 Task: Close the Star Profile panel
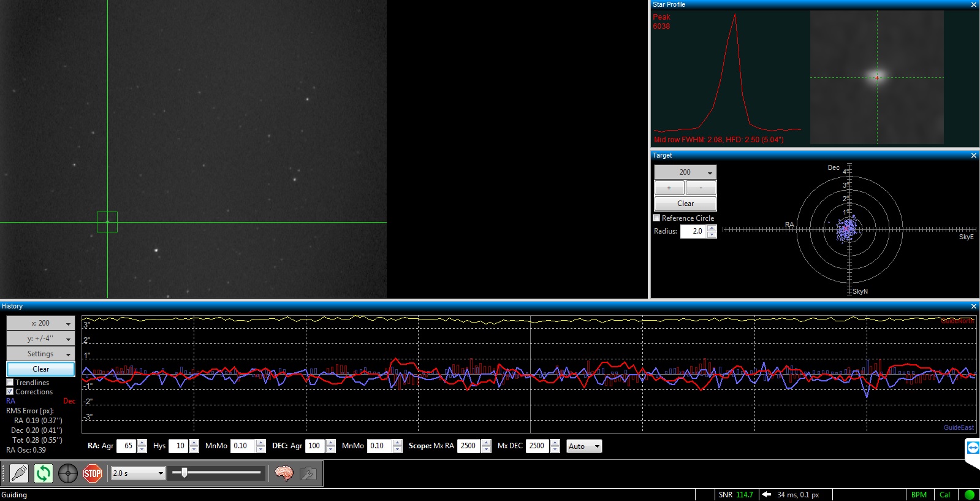point(974,5)
